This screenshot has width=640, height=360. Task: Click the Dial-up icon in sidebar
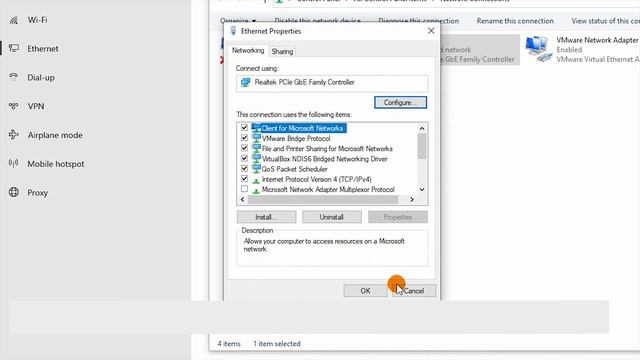pos(13,77)
